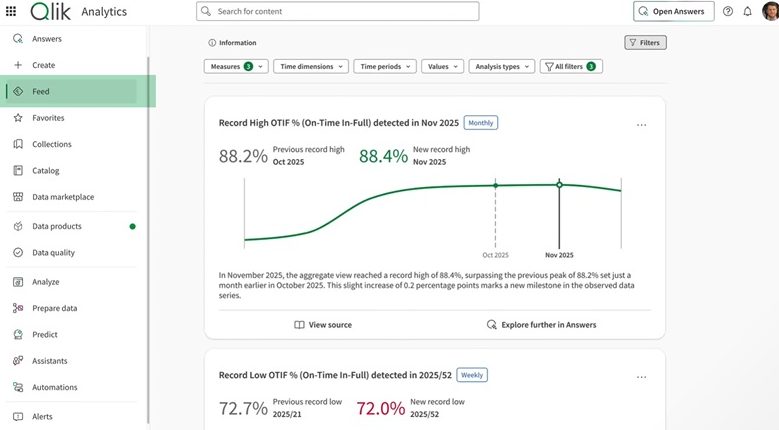
Task: Click the Open Answers button
Action: tap(674, 11)
